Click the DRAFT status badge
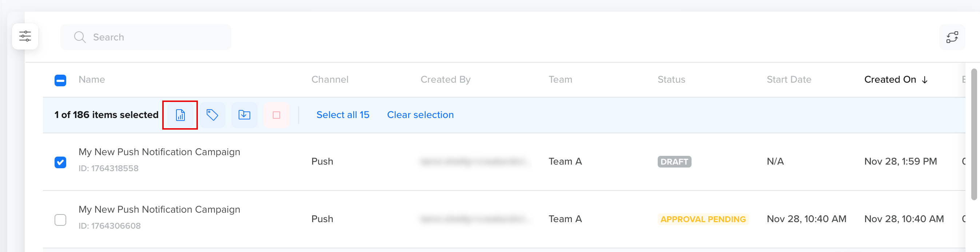The width and height of the screenshot is (980, 252). pyautogui.click(x=674, y=162)
